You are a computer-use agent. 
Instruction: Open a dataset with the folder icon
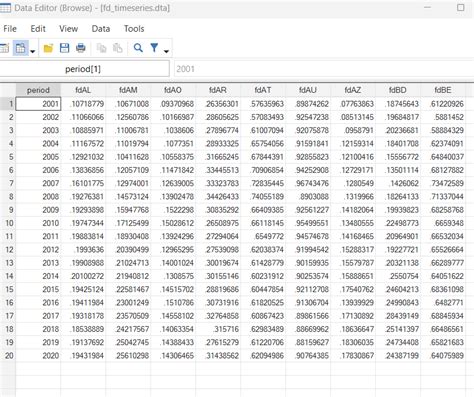click(48, 48)
